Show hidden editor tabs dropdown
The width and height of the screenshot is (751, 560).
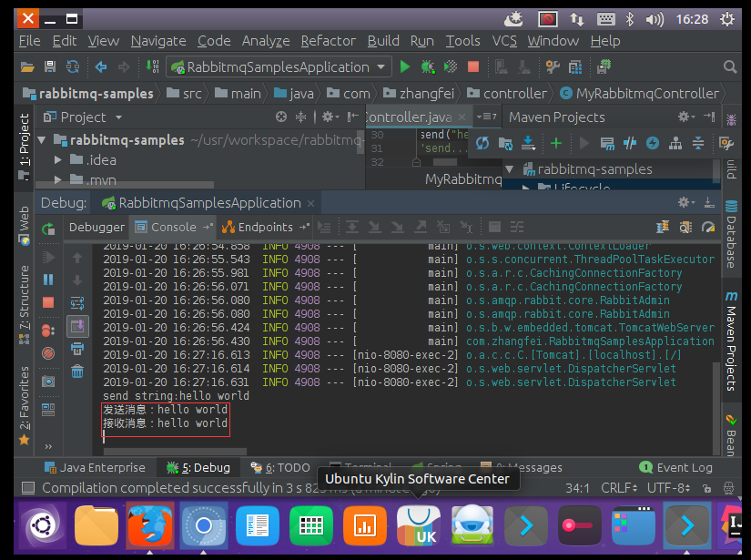(487, 117)
